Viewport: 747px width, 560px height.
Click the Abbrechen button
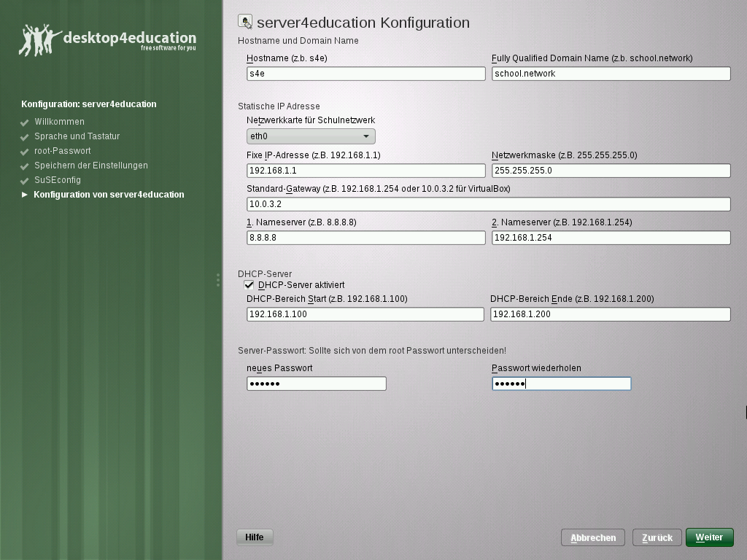(593, 537)
